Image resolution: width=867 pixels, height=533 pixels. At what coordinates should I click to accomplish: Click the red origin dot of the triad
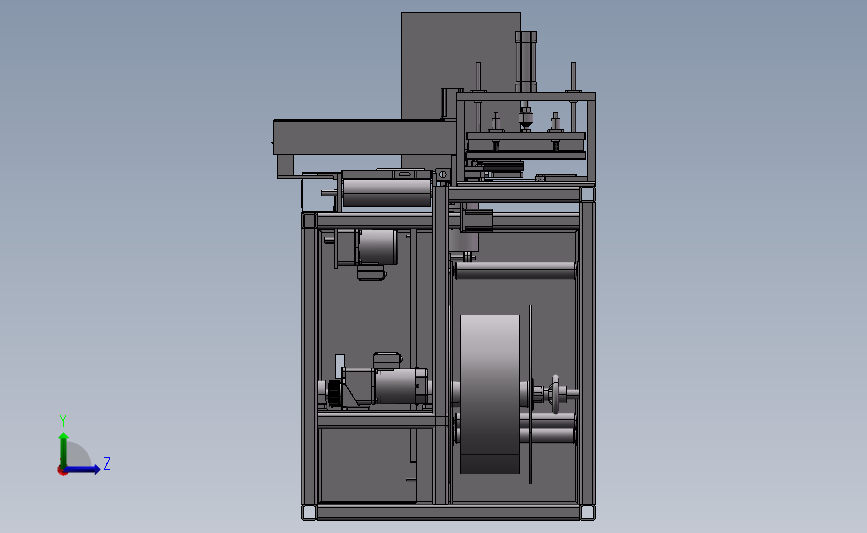(x=62, y=471)
